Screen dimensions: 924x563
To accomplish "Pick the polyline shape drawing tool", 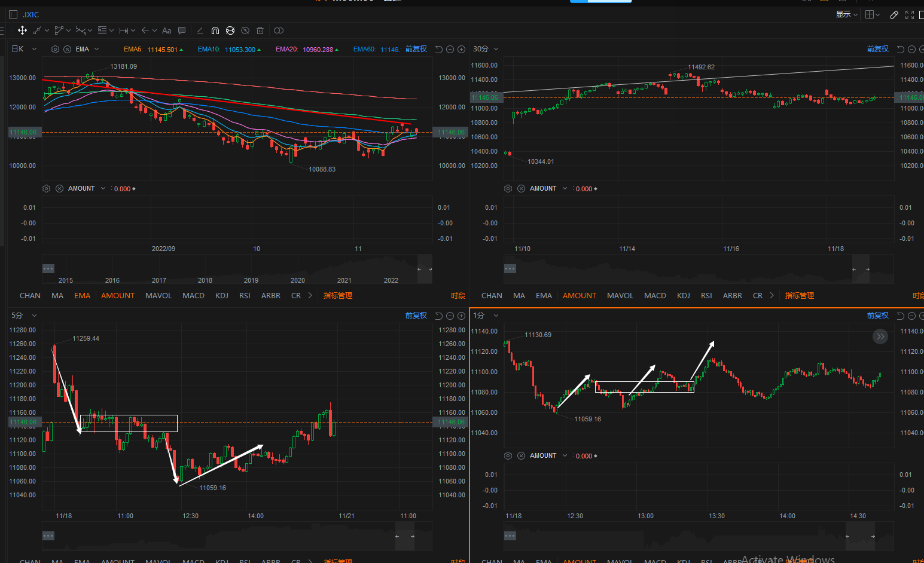I will tap(59, 30).
